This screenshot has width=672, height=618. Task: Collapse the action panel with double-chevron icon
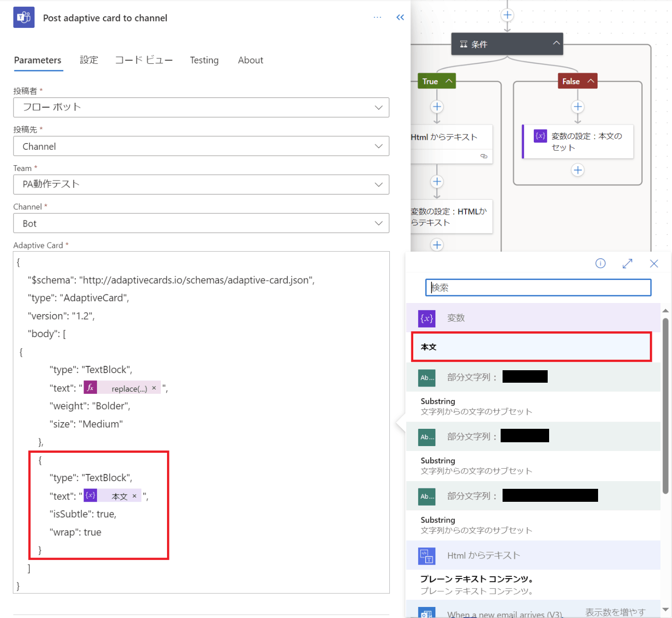tap(400, 18)
